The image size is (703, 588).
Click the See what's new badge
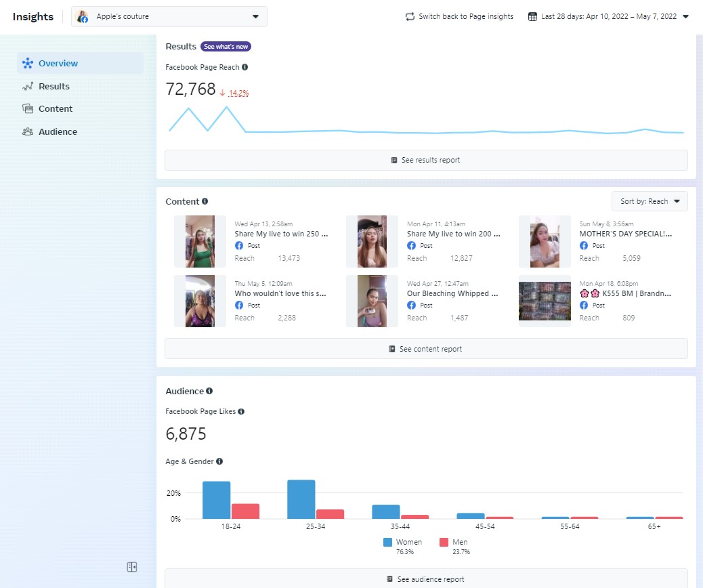coord(226,47)
